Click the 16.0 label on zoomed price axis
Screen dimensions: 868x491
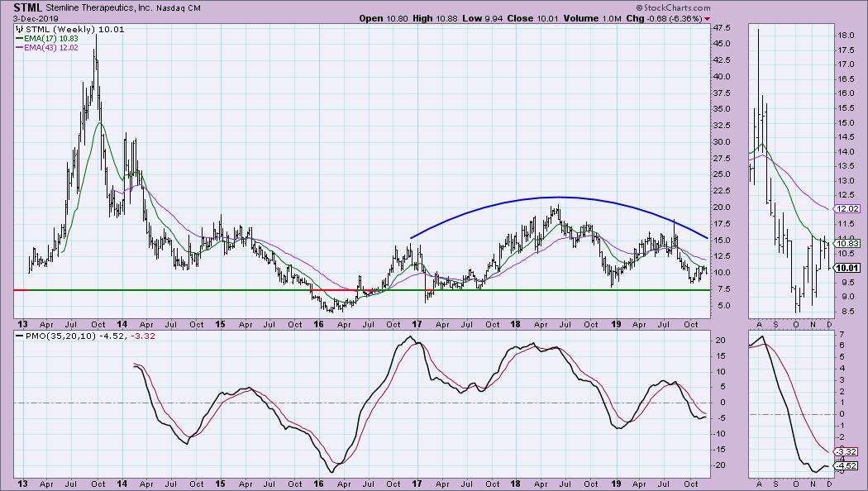click(x=846, y=93)
